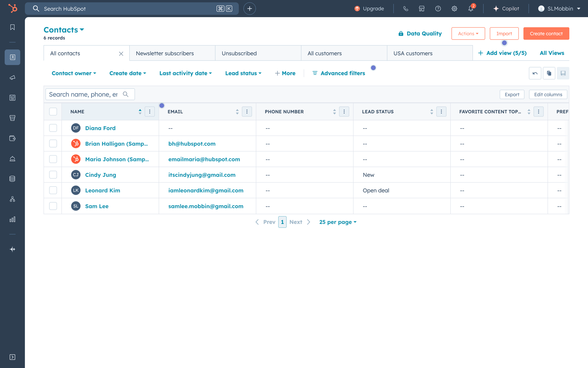Open the Name column options menu
The width and height of the screenshot is (588, 368).
click(x=150, y=112)
